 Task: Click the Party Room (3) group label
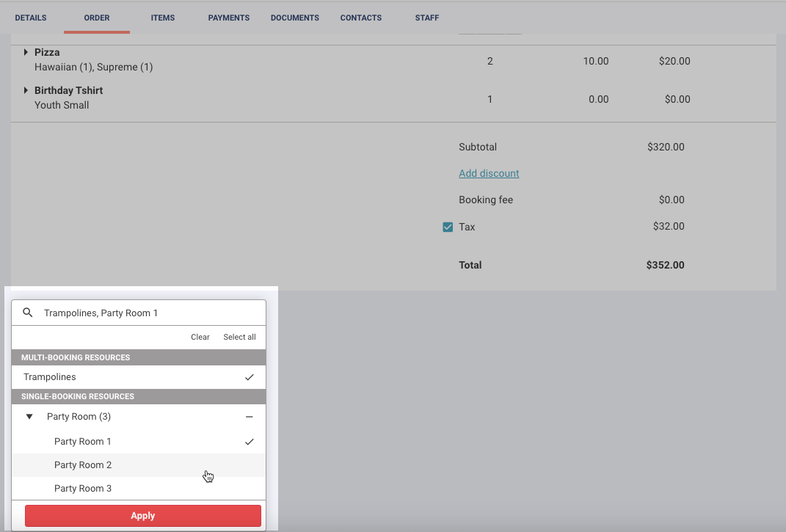click(x=79, y=417)
